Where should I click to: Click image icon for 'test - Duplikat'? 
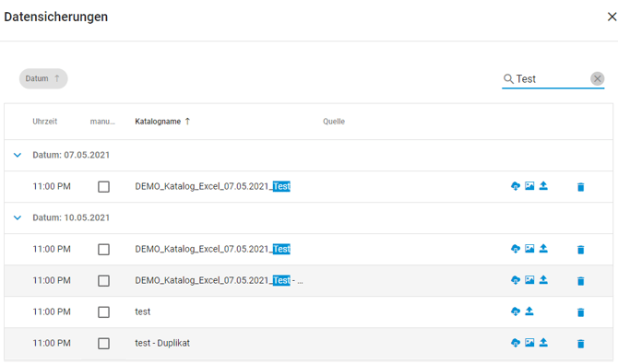[x=529, y=343]
